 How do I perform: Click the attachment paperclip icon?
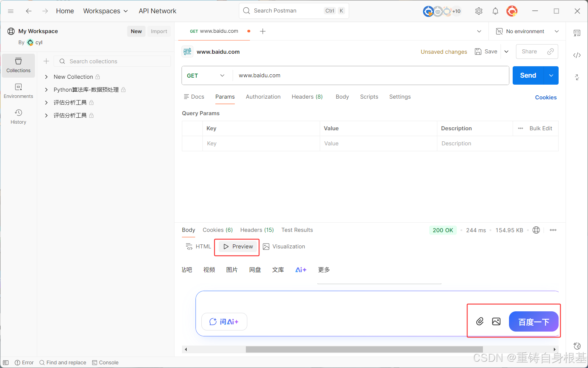click(480, 321)
